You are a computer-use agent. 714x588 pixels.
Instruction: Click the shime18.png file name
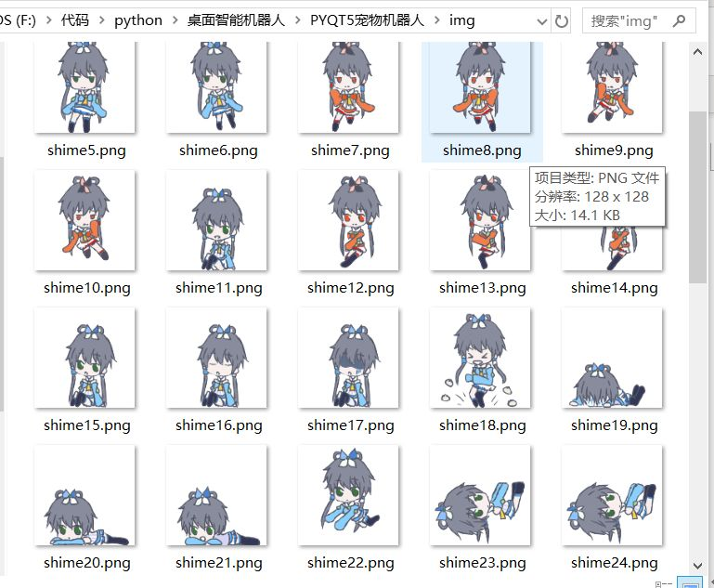(483, 425)
